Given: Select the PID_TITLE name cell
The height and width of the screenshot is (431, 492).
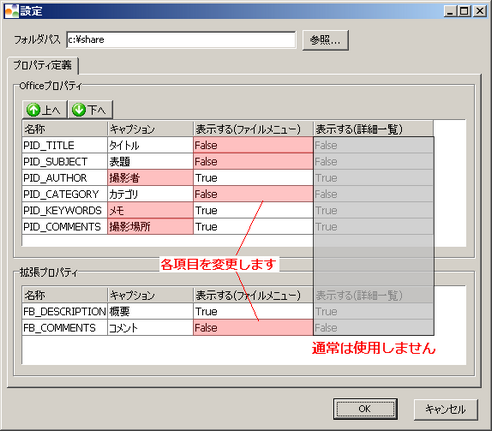Looking at the screenshot, I should coord(65,145).
